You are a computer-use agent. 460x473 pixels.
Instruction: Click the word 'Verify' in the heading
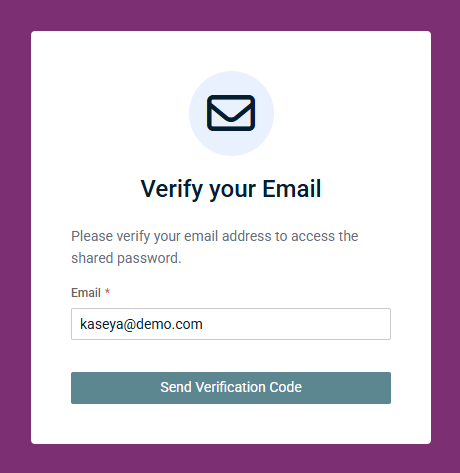coord(172,190)
